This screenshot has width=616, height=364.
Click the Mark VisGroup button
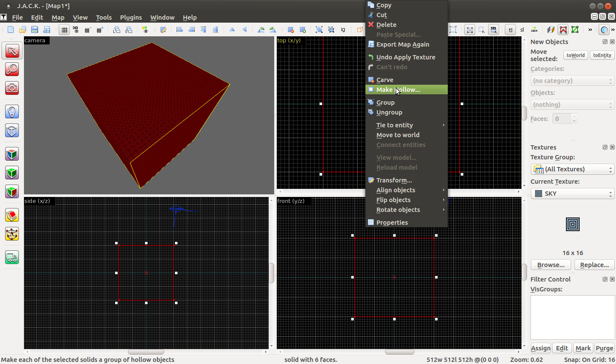(583, 348)
